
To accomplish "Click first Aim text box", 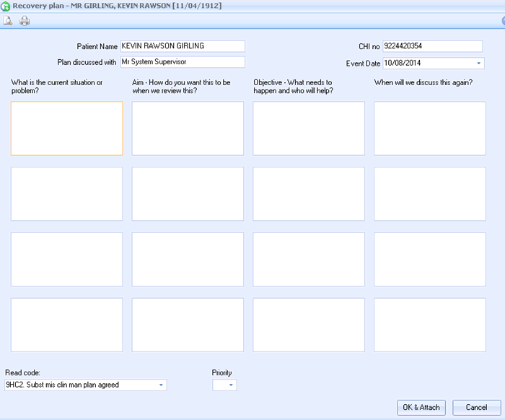I will coord(188,128).
